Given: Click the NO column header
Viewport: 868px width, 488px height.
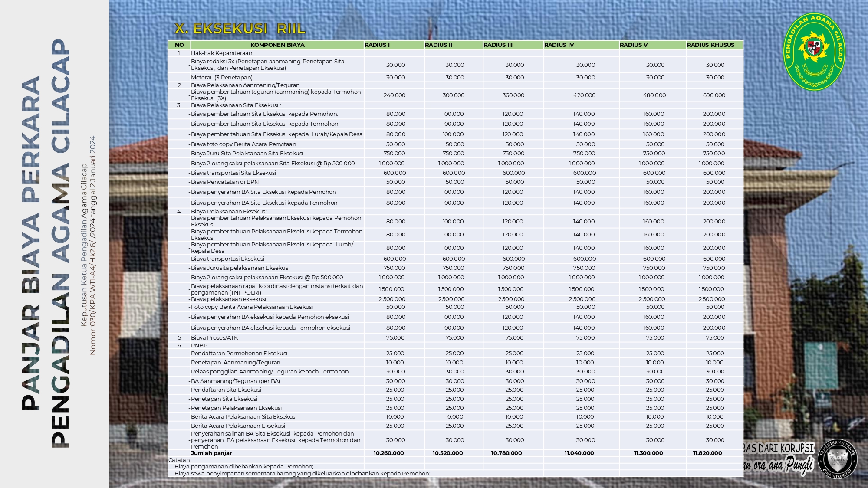Looking at the screenshot, I should click(179, 45).
